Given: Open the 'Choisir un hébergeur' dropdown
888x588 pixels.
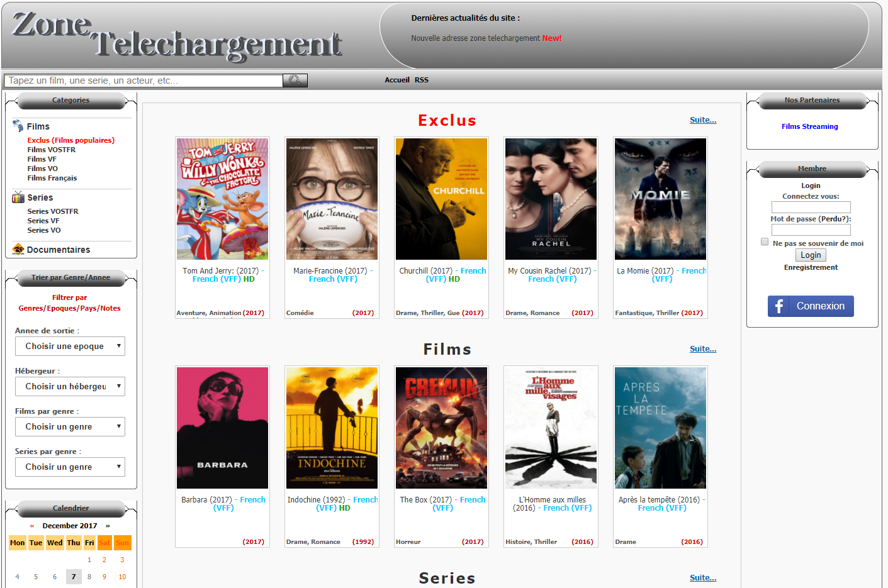Looking at the screenshot, I should coord(70,386).
